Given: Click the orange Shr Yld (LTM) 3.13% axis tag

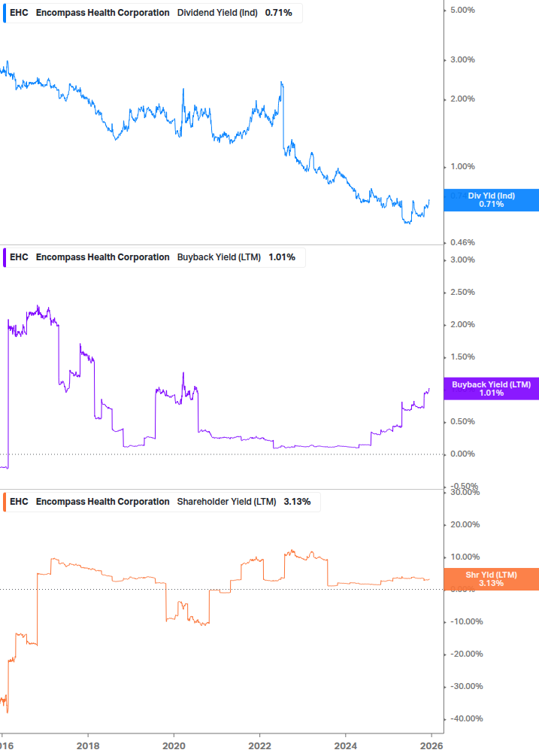Looking at the screenshot, I should click(x=492, y=579).
